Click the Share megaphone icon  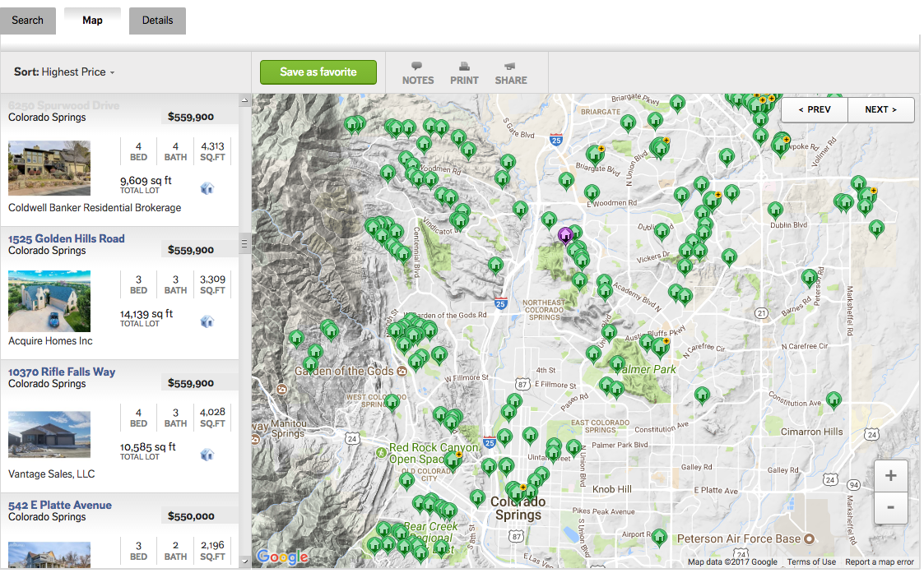pyautogui.click(x=510, y=66)
